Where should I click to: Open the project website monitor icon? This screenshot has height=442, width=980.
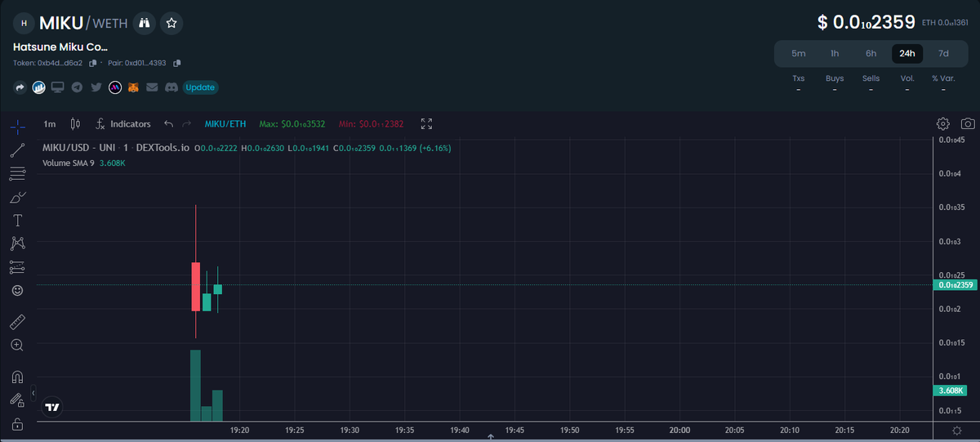point(57,87)
